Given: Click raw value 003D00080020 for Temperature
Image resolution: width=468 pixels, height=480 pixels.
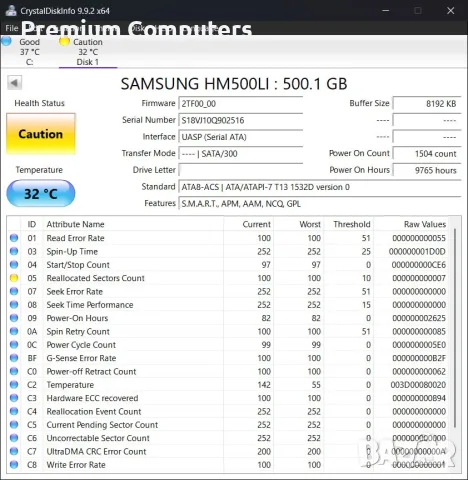Looking at the screenshot, I should tap(418, 385).
